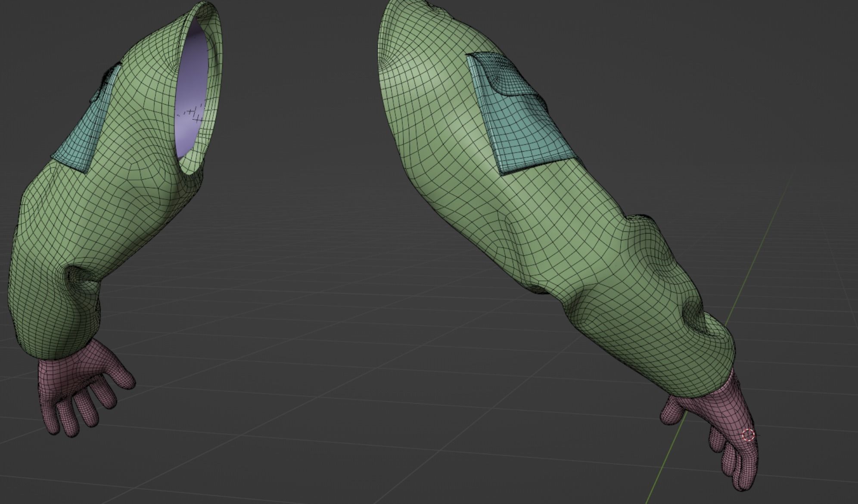Click the red-white 3D cursor circle
Screen dimensions: 858x504
coord(749,435)
